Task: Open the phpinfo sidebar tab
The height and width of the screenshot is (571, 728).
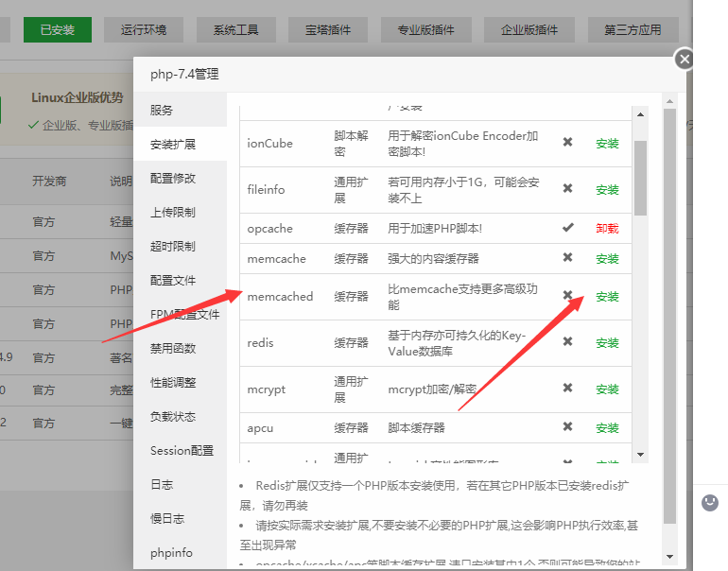Action: click(x=181, y=552)
